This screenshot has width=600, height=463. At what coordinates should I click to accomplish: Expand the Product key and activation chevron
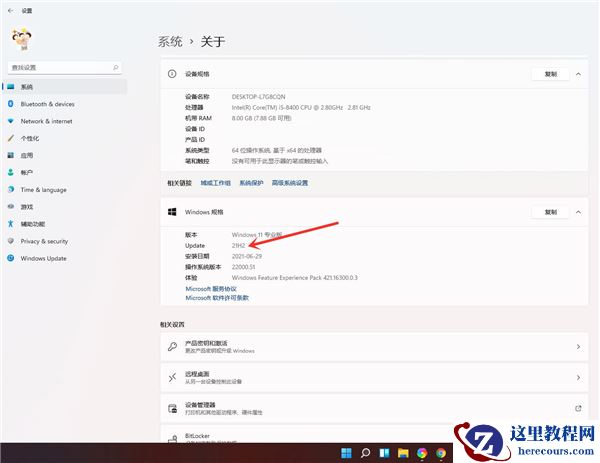pos(578,347)
